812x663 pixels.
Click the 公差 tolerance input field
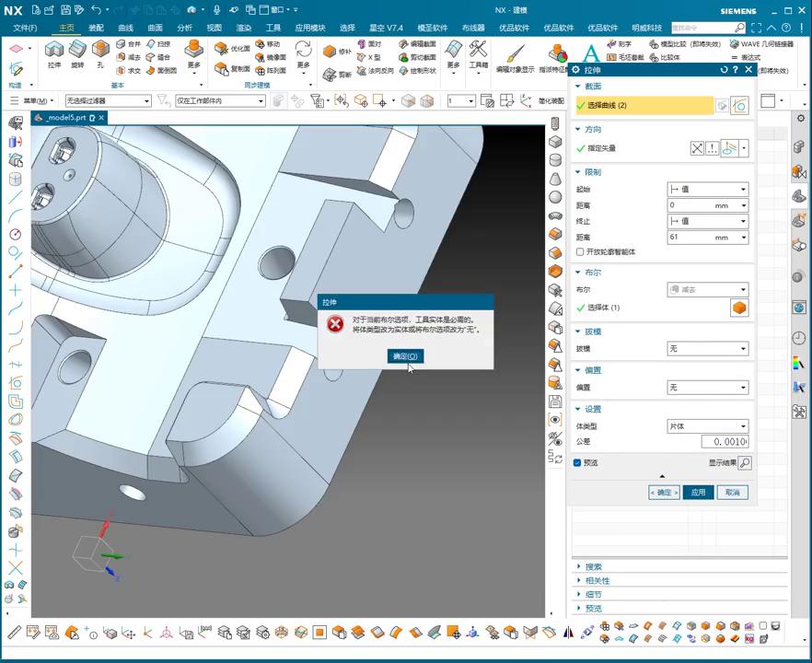click(x=725, y=442)
